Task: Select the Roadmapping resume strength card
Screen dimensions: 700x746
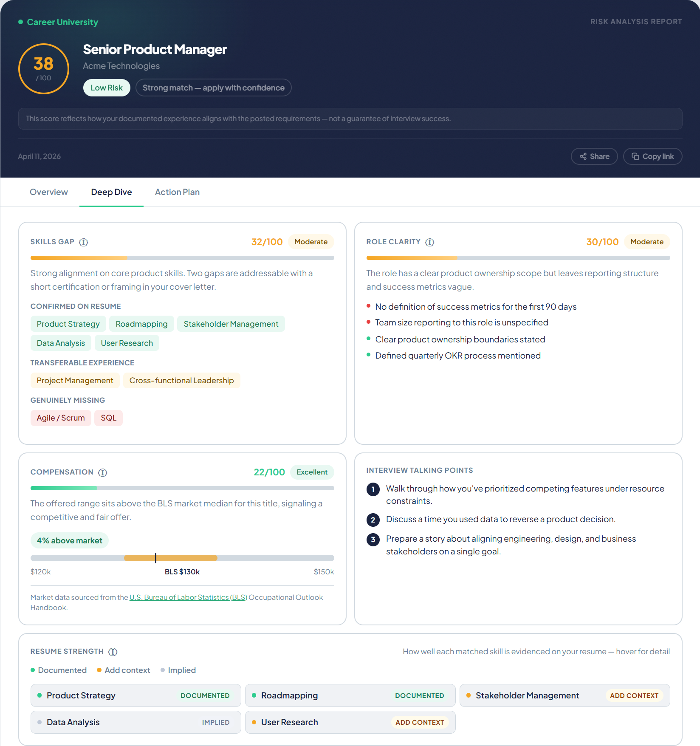Action: pos(350,695)
